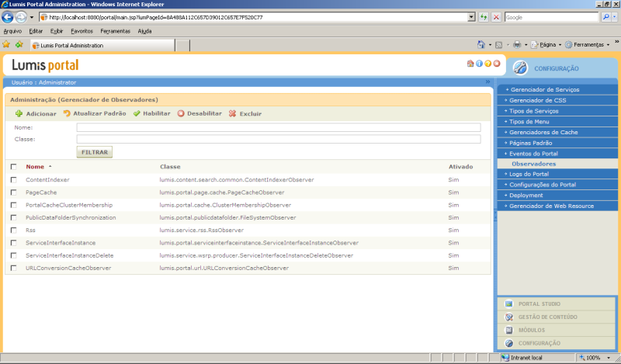Open the Arquivo menu
The width and height of the screenshot is (621, 364).
pos(12,31)
